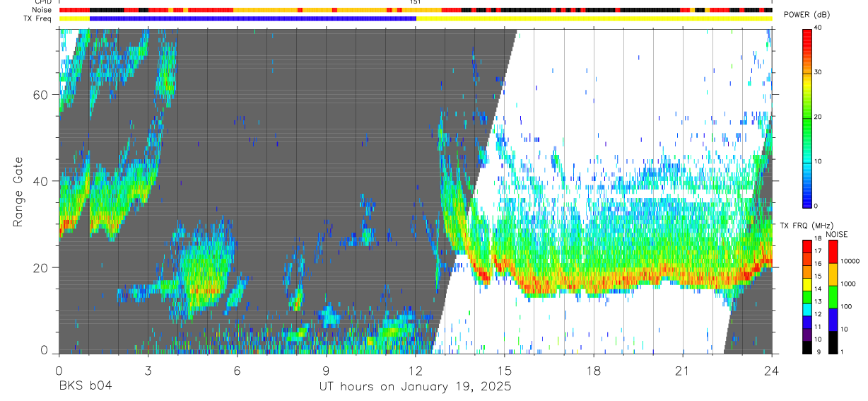The image size is (868, 401).
Task: Click the x-axis tick label '3'
Action: coord(148,370)
